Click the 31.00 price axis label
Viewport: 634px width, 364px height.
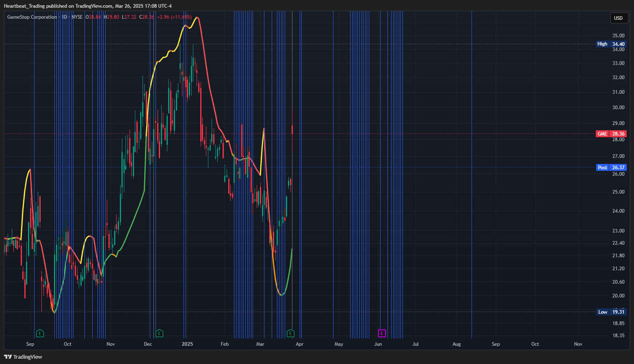click(x=619, y=92)
